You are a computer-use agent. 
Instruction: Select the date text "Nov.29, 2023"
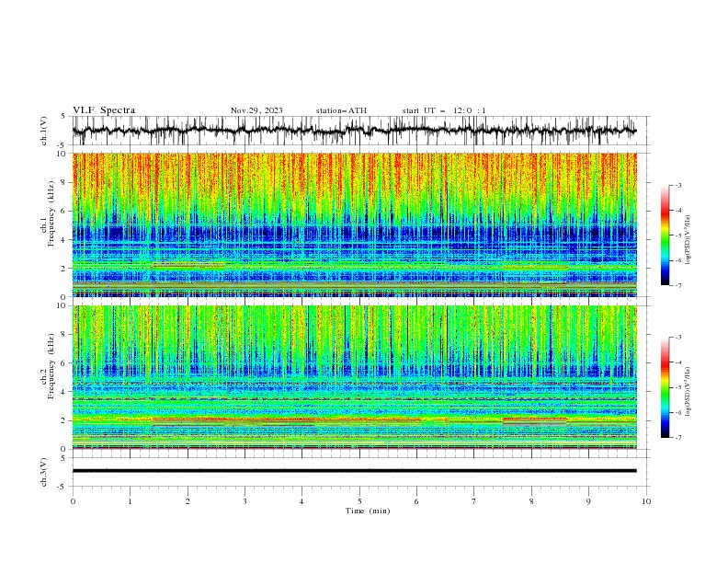click(x=256, y=110)
